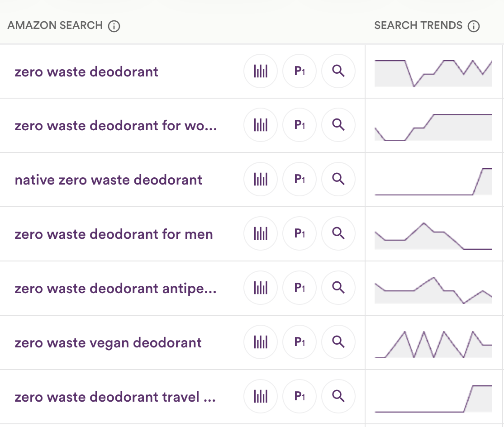This screenshot has width=504, height=427.
Task: Click trend sparkline for zero waste deodorant
Action: tap(433, 73)
